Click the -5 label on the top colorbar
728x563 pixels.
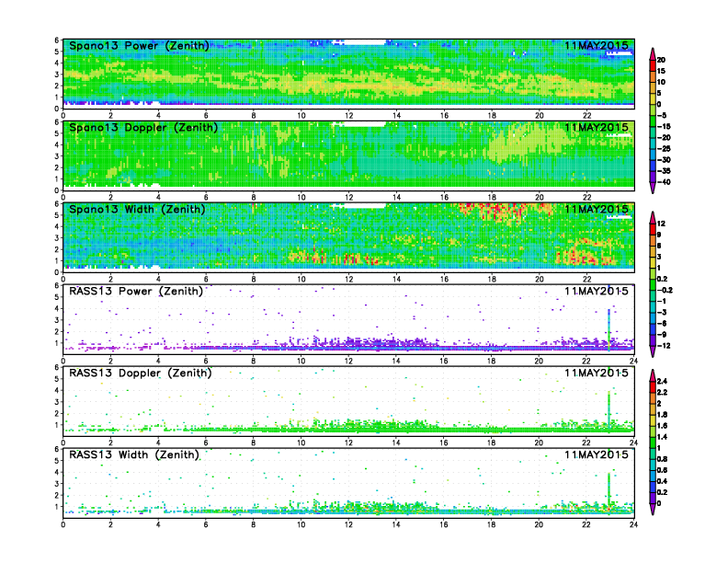662,115
